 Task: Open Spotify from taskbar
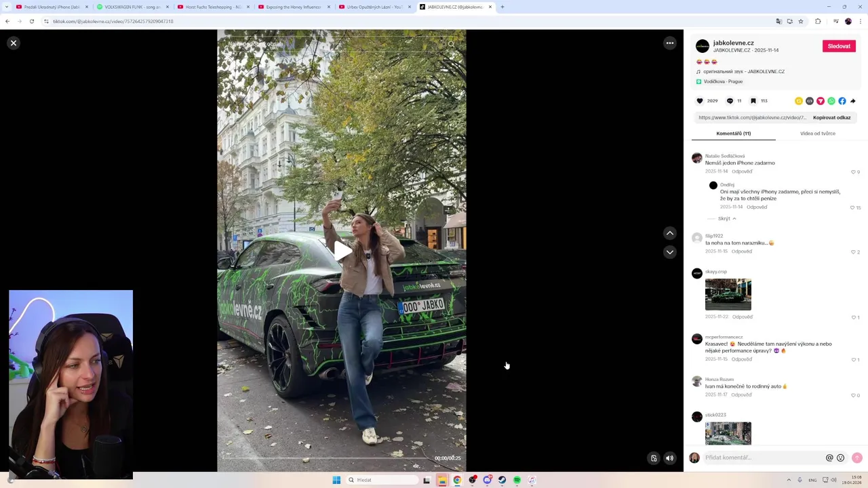[517, 480]
